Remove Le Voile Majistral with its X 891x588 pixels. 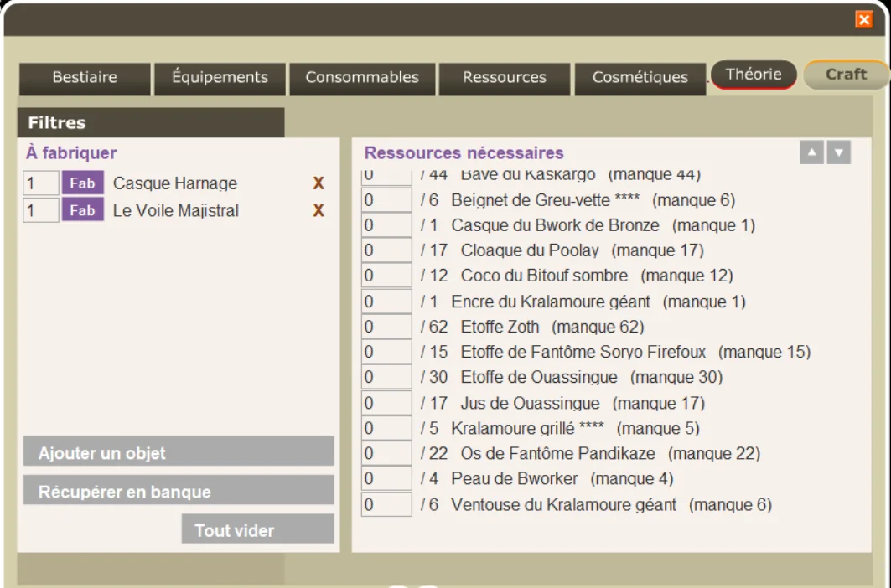click(319, 210)
